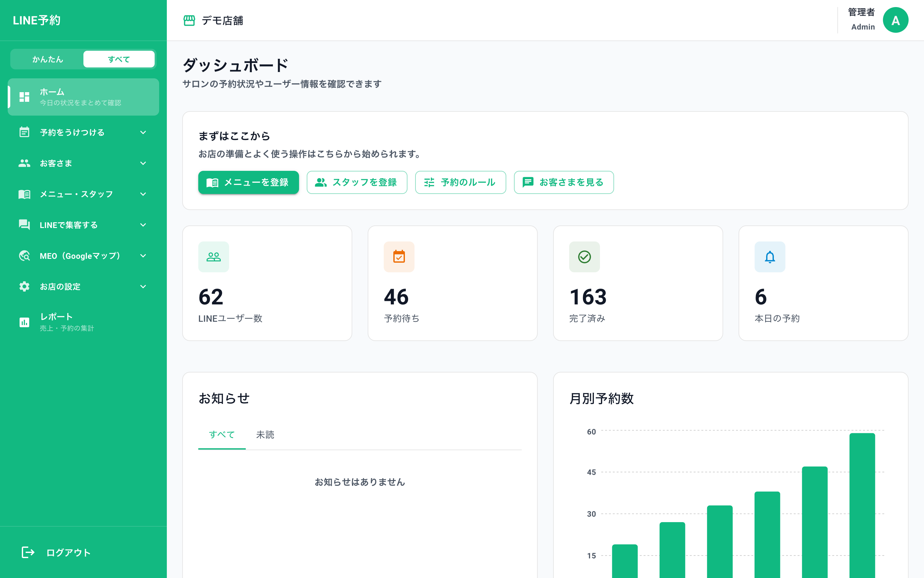Expand お客さま section chevron
Image resolution: width=924 pixels, height=578 pixels.
pyautogui.click(x=143, y=163)
